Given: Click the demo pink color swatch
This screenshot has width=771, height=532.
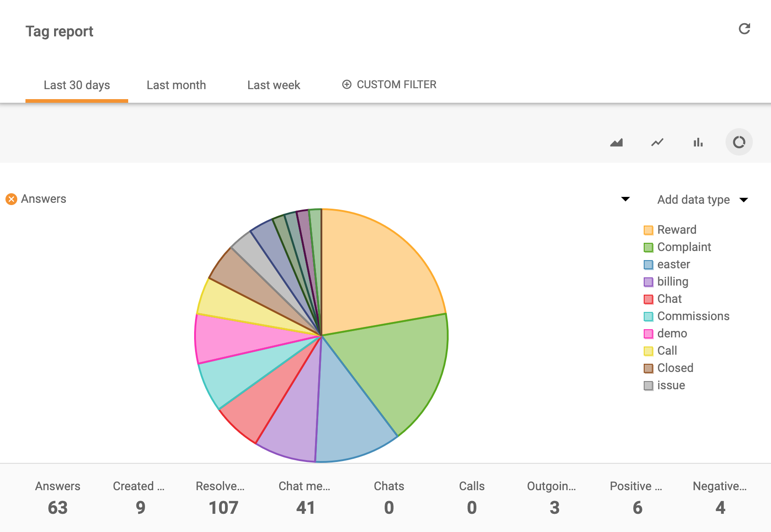Looking at the screenshot, I should [648, 333].
